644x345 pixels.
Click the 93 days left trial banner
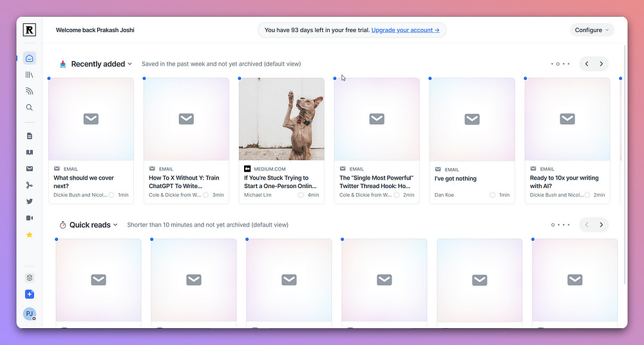pyautogui.click(x=352, y=30)
